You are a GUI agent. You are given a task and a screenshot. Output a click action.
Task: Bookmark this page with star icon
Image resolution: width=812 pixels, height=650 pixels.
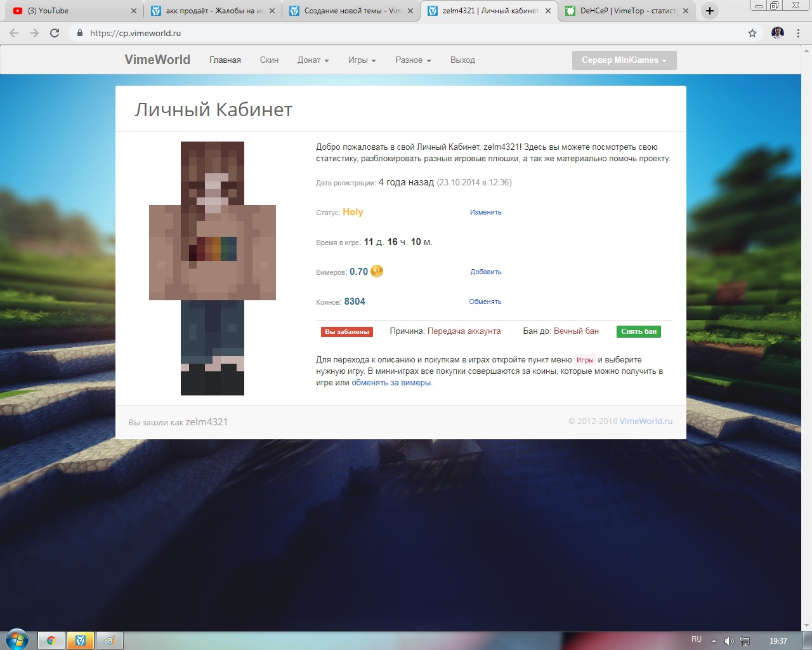pos(752,33)
